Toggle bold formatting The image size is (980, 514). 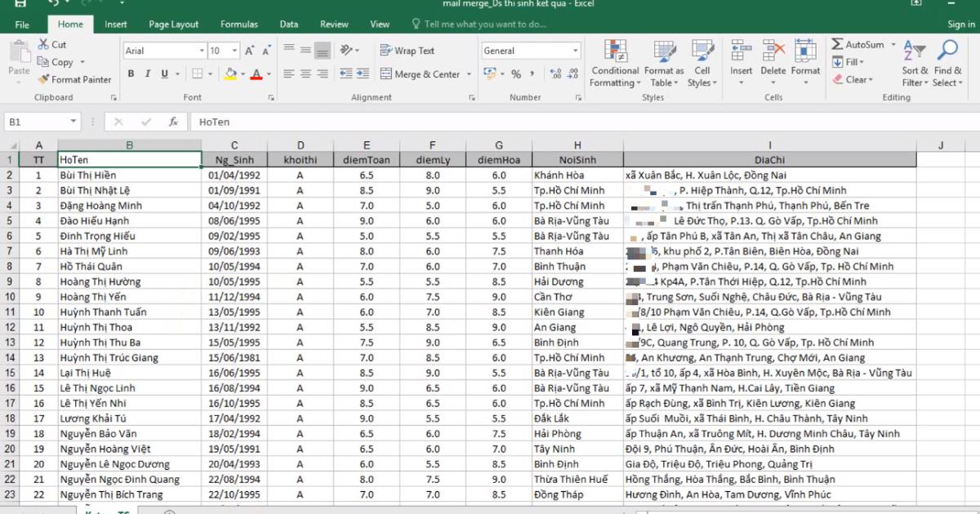131,73
